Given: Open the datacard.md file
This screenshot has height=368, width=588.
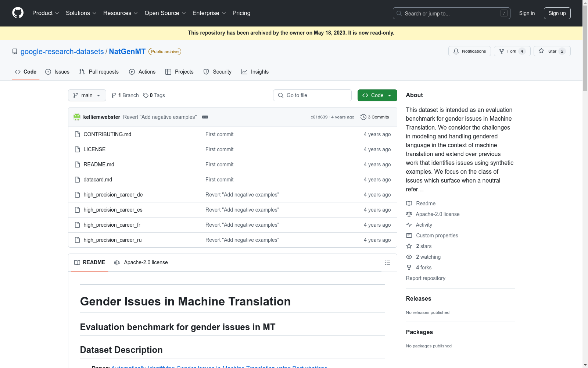Looking at the screenshot, I should [x=98, y=180].
